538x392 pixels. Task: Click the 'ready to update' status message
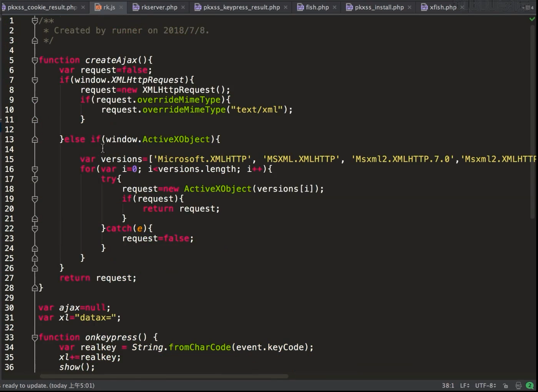pyautogui.click(x=48, y=385)
